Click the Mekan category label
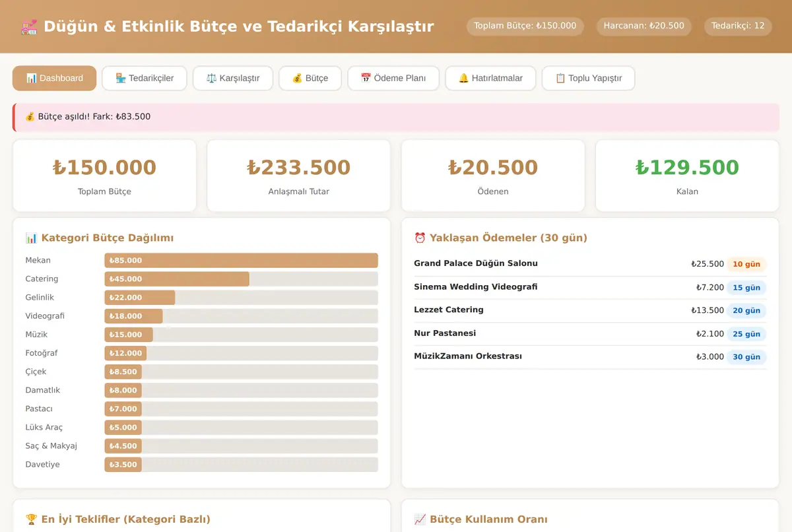 (38, 260)
